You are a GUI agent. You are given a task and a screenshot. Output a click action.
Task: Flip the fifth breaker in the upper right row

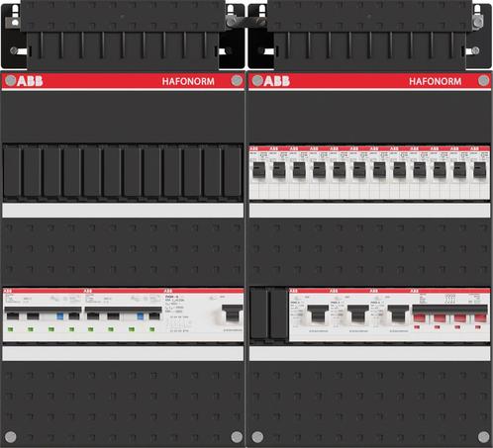340,170
